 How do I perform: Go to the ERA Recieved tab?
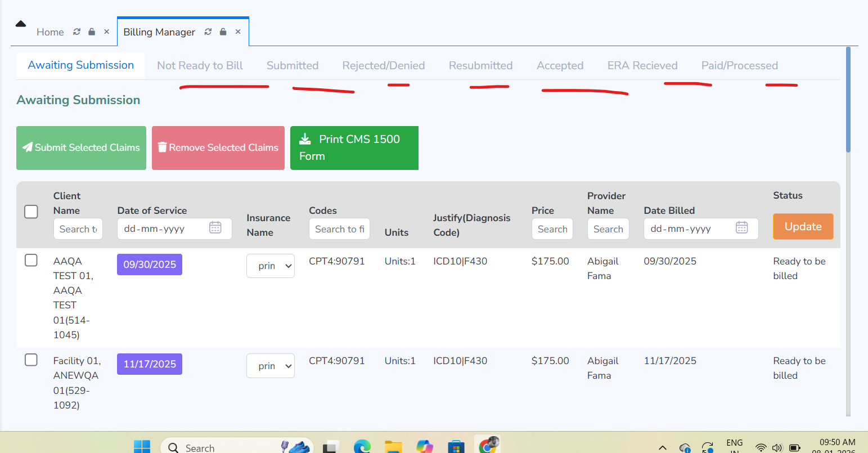click(642, 66)
